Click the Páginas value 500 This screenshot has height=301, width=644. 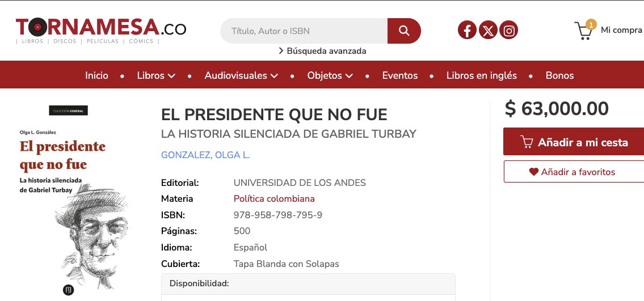click(x=242, y=231)
